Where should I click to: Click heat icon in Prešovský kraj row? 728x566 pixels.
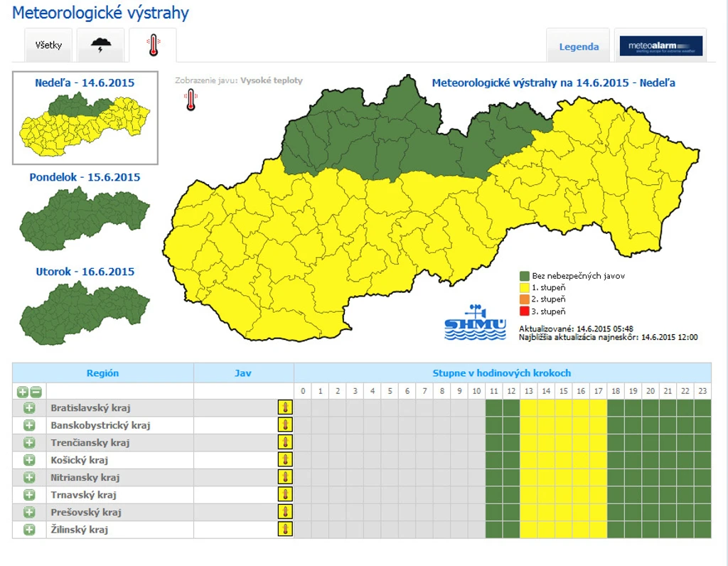click(285, 512)
